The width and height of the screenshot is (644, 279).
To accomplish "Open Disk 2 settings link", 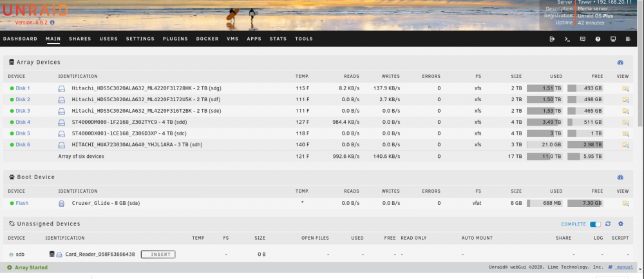I will (23, 99).
